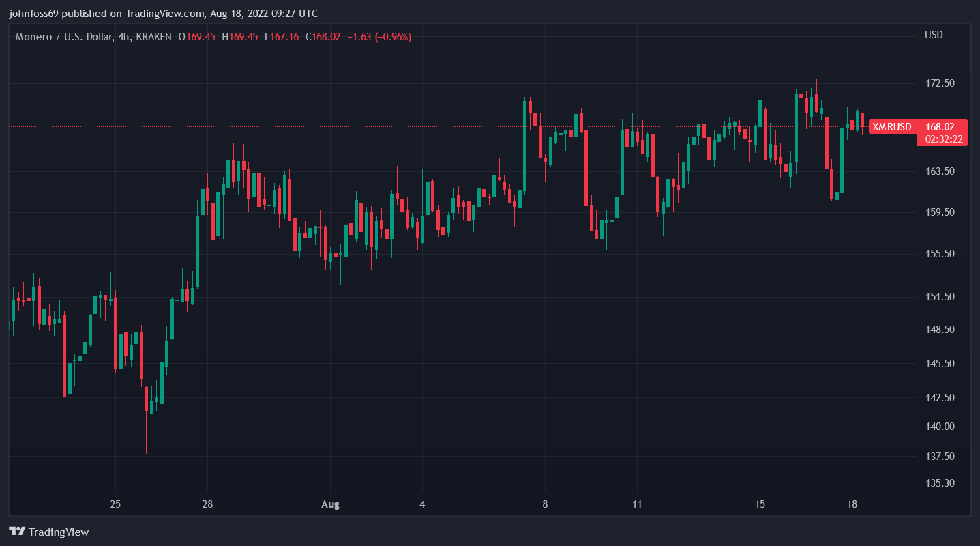
Task: Click the 151.50 price axis label
Action: 939,297
